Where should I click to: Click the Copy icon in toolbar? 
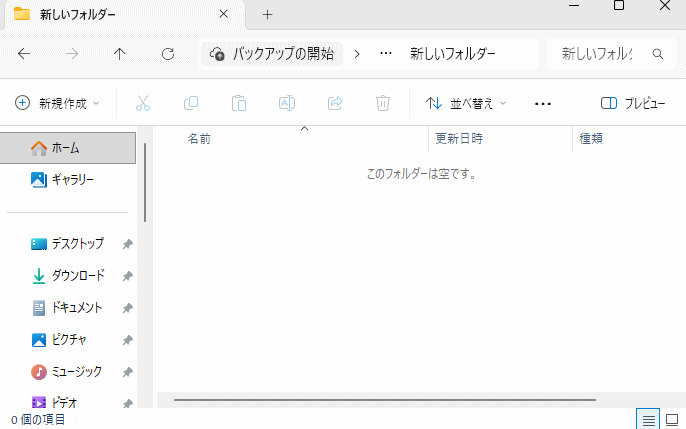tap(190, 103)
